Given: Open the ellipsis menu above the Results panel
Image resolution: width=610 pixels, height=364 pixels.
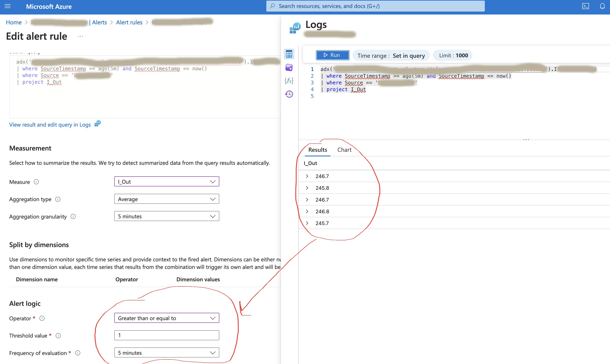Looking at the screenshot, I should [x=526, y=139].
